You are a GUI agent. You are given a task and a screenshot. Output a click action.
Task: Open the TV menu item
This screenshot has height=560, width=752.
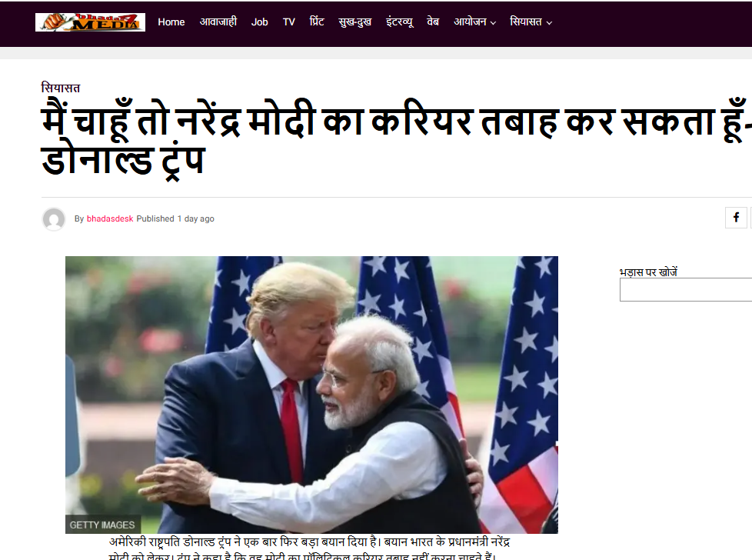288,22
